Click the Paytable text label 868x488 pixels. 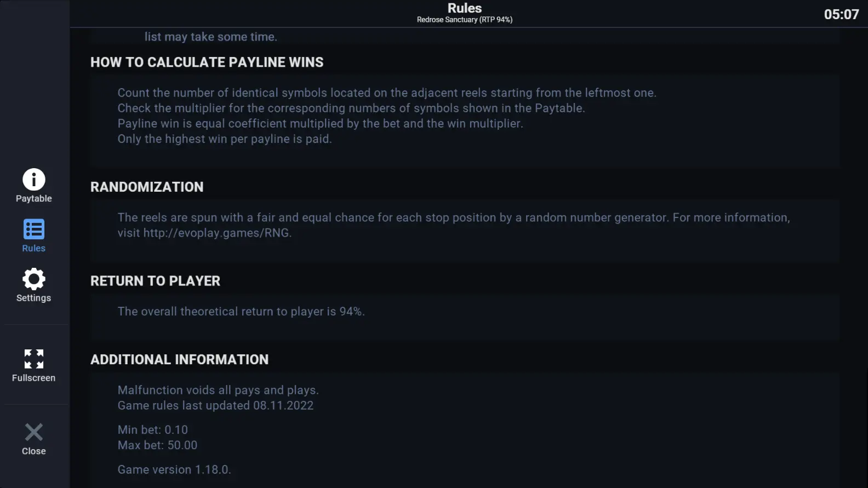point(34,198)
